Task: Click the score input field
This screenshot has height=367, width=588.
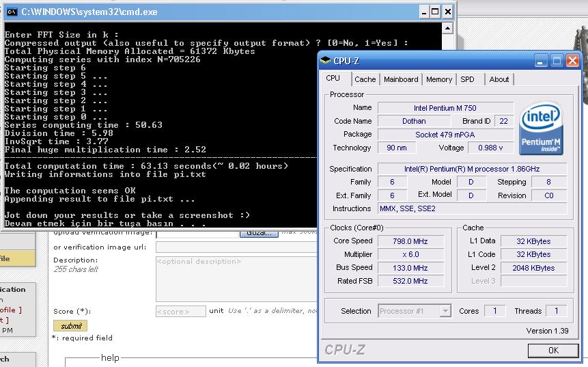Action: tap(181, 312)
